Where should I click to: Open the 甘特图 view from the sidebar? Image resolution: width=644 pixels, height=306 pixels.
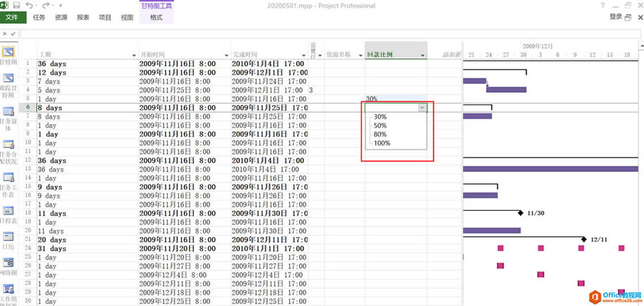tap(10, 55)
